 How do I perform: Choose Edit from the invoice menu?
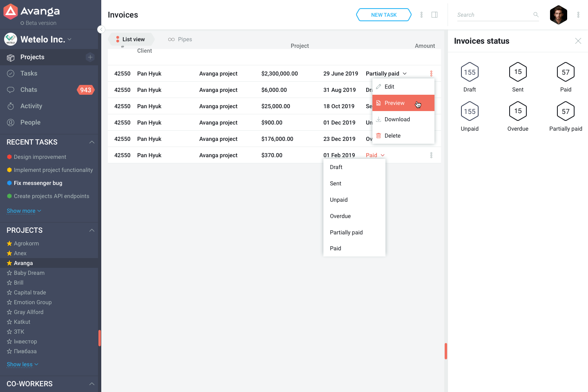coord(403,87)
